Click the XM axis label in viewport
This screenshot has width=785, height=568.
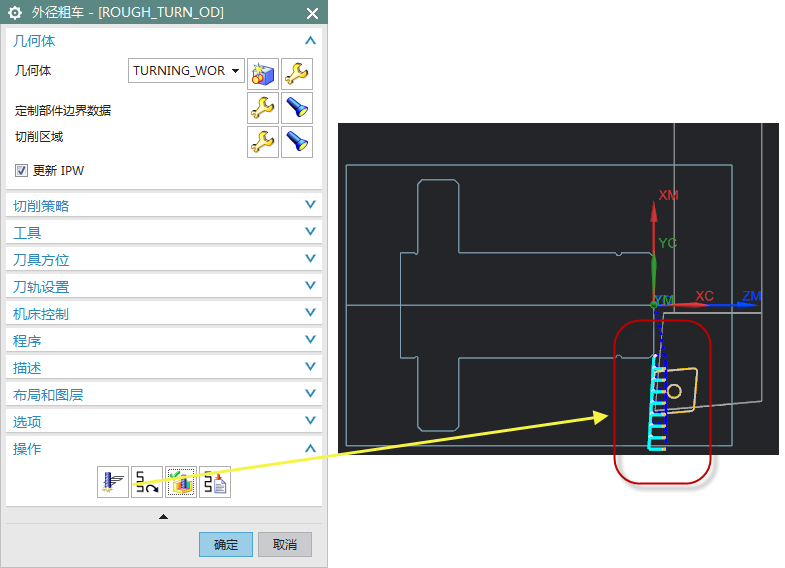click(668, 195)
